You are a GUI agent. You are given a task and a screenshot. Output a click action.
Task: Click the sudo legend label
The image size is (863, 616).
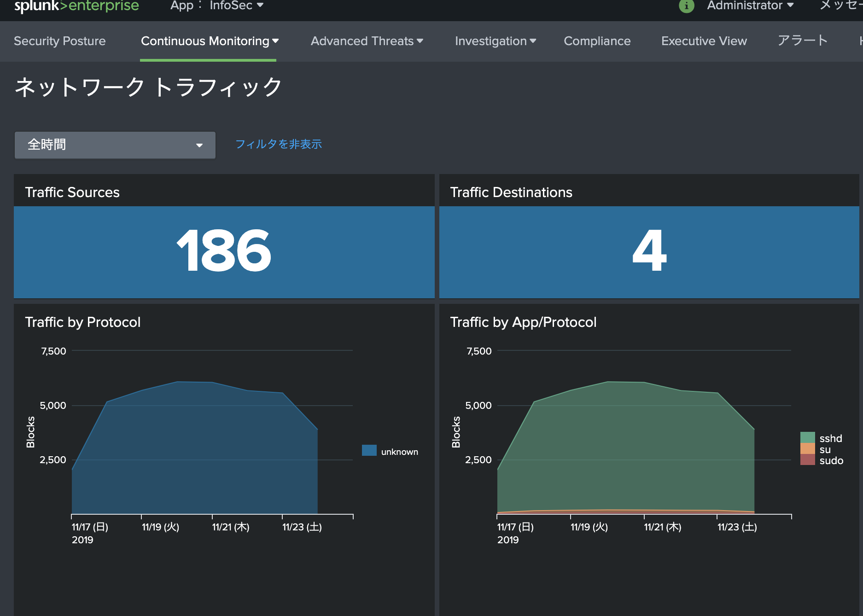coord(831,460)
